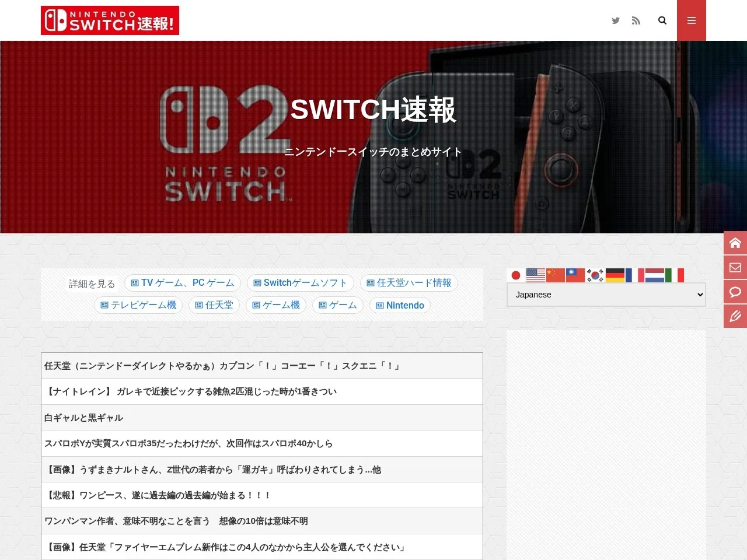Click the ニンテンドースイッチのまとめサイト subtitle
The image size is (747, 560).
point(373,152)
